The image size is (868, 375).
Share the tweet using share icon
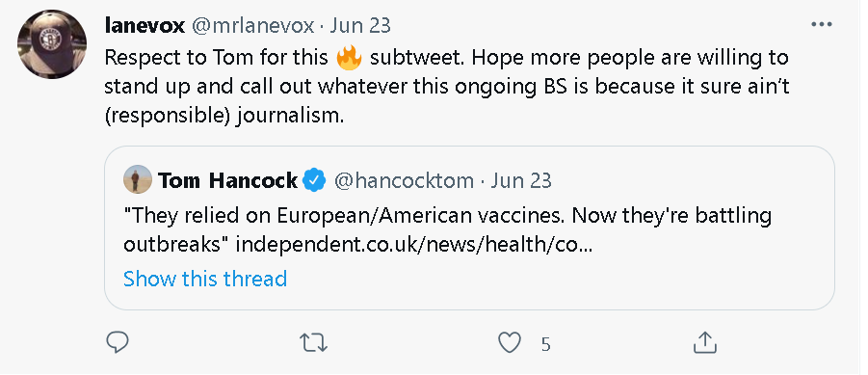click(704, 343)
